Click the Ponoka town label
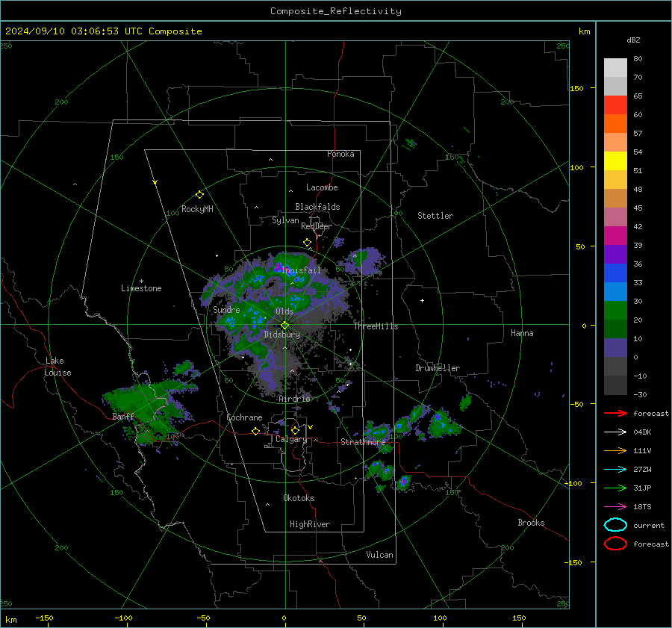672x628 pixels. pos(340,154)
